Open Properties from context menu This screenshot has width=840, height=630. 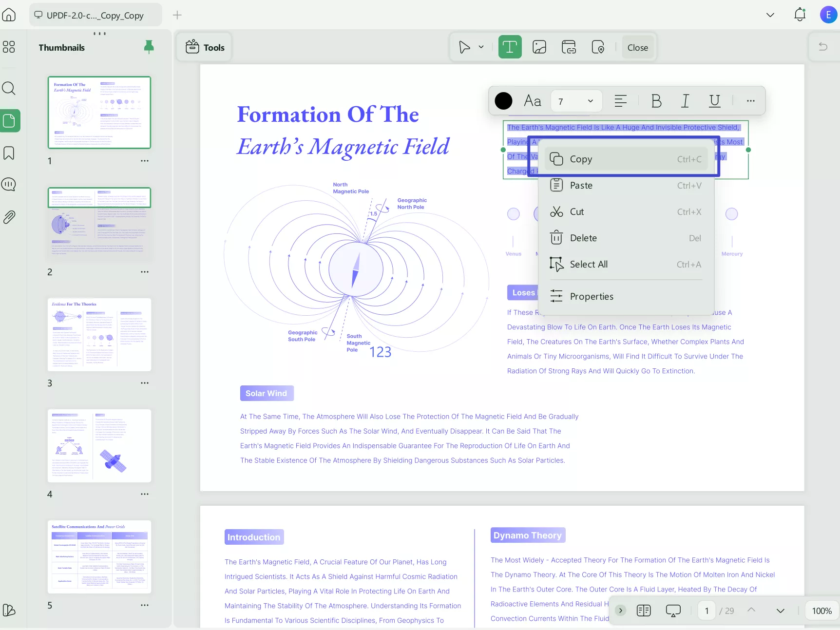[x=627, y=296]
